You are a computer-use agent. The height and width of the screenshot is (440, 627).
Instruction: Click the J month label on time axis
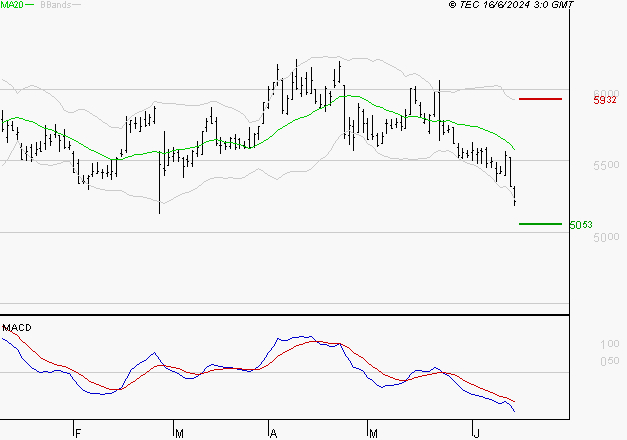(476, 434)
